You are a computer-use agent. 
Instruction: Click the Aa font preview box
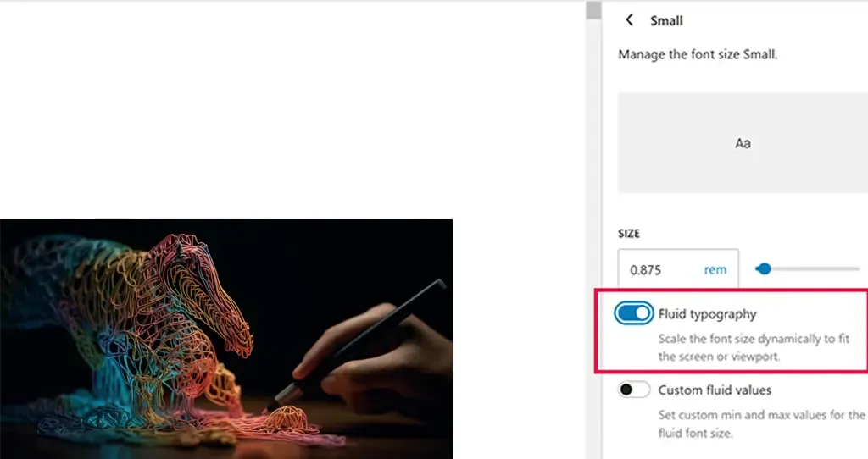(x=743, y=143)
